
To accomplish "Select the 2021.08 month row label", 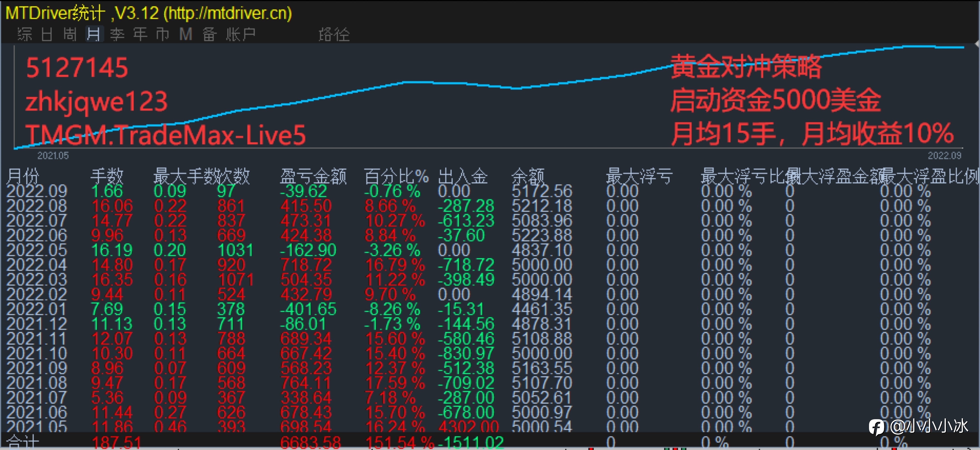I will click(37, 383).
